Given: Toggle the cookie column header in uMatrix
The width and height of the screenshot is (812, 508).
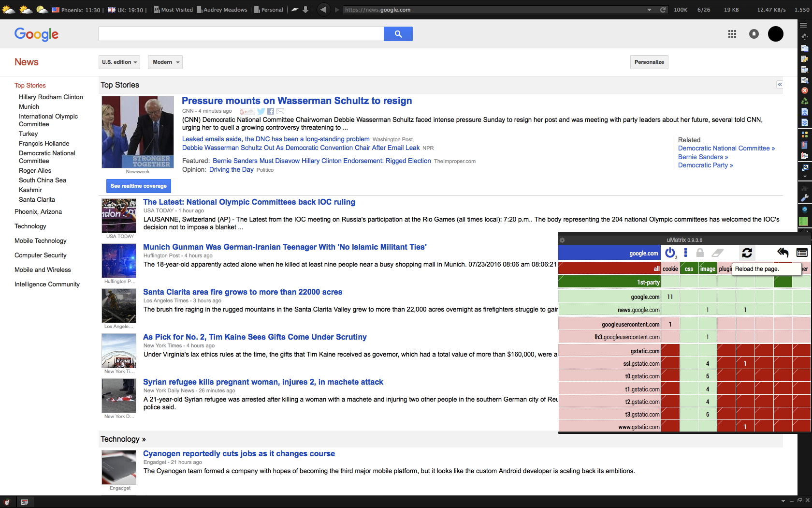Looking at the screenshot, I should coord(670,269).
